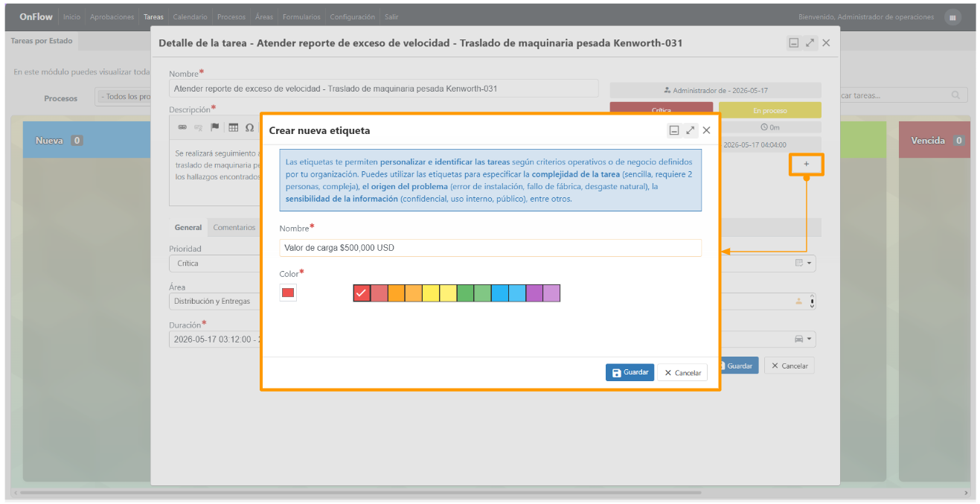
Task: Choose the dark orange color swatch
Action: (396, 293)
